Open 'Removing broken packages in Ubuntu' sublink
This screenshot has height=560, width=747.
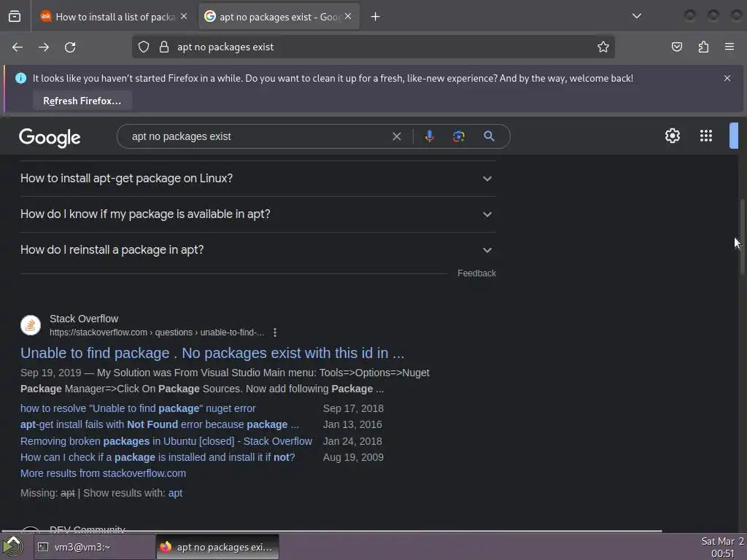pyautogui.click(x=166, y=441)
